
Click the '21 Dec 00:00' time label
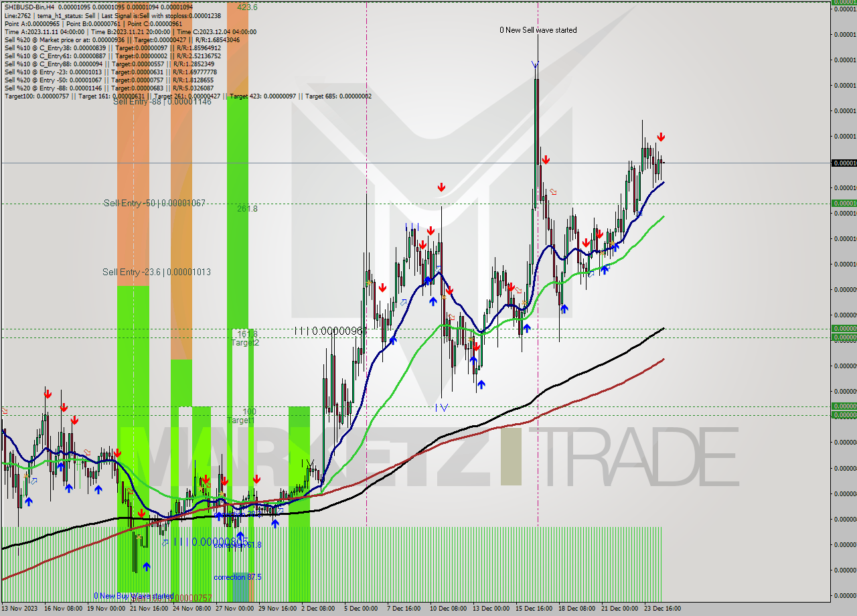coord(620,609)
